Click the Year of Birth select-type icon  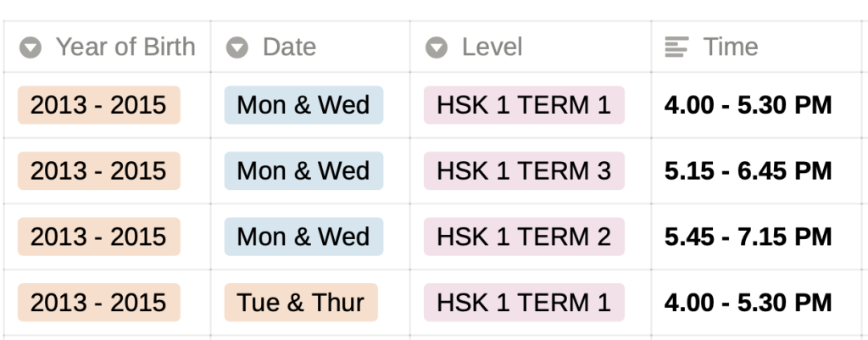31,47
